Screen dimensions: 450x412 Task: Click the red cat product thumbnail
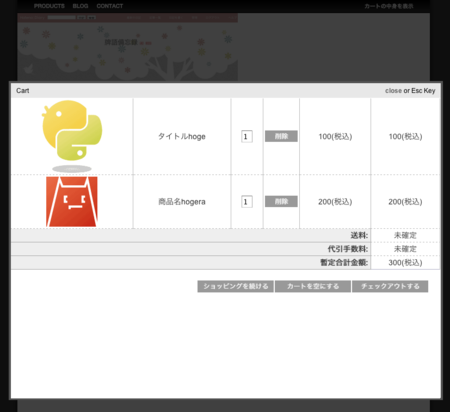click(72, 202)
